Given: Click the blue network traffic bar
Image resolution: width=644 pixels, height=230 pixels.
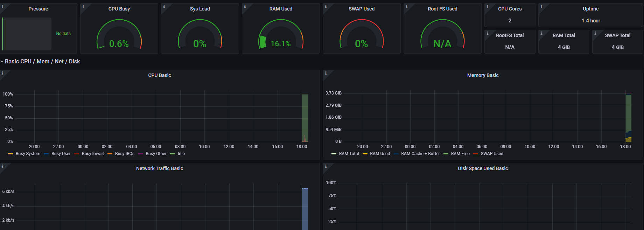Looking at the screenshot, I should pos(305,209).
